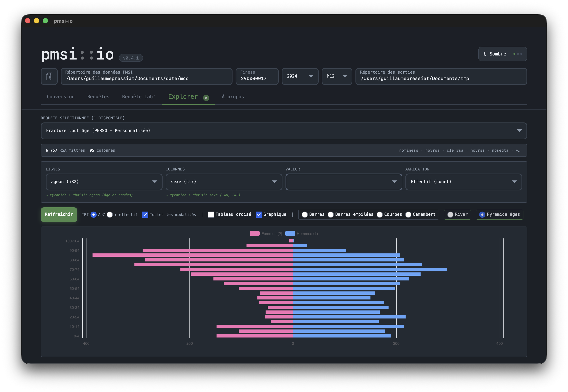Click the 'cle_rsa' column name

click(x=455, y=150)
